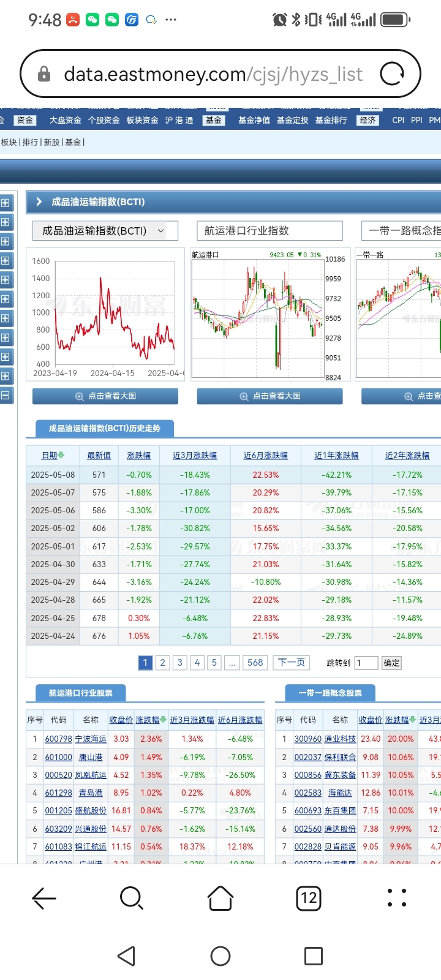Go back with the browser back arrow
Image resolution: width=441 pixels, height=980 pixels.
click(x=44, y=898)
